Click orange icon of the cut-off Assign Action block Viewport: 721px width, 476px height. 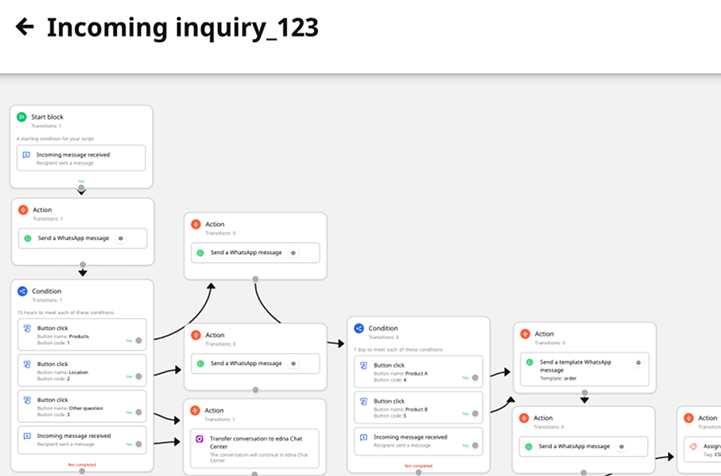click(688, 418)
